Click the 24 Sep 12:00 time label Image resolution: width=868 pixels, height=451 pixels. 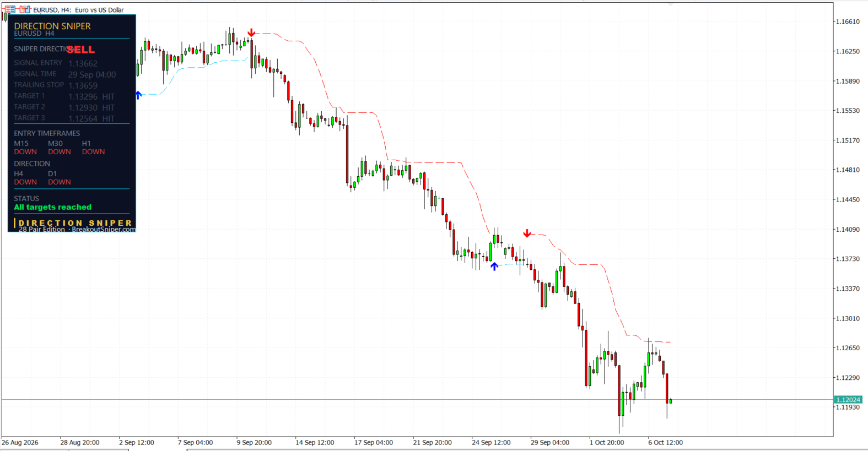(x=491, y=443)
